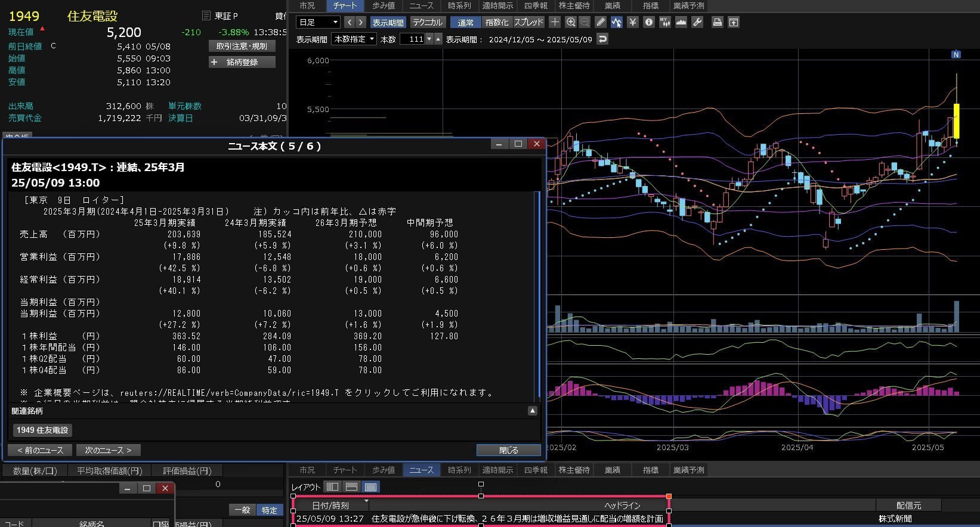Reset display period with return arrow
This screenshot has width=980, height=527.
(603, 39)
